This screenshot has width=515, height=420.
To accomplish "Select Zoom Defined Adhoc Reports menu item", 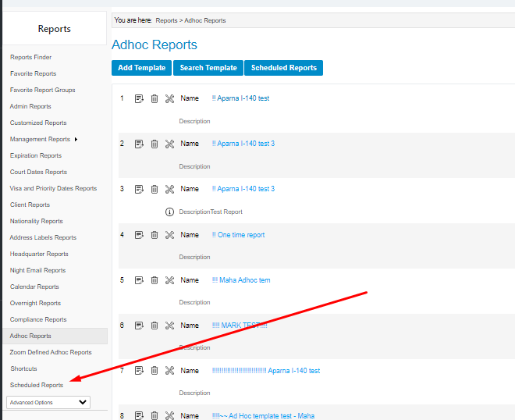I will coord(51,352).
